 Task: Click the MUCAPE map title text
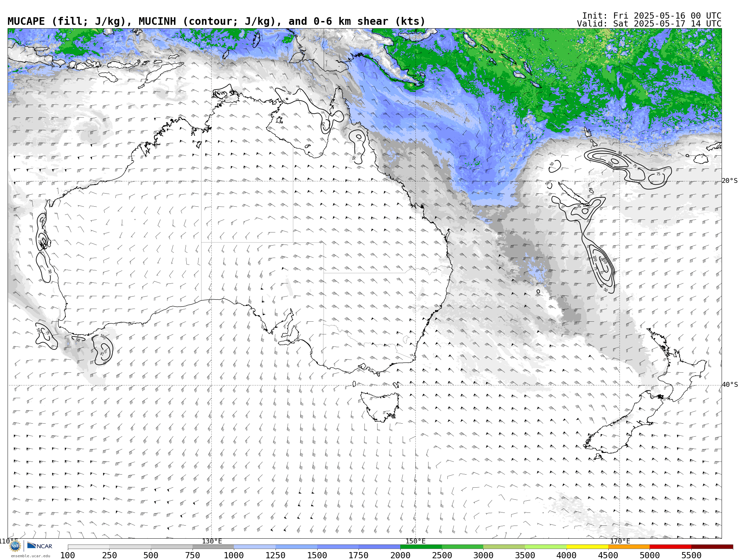point(216,21)
